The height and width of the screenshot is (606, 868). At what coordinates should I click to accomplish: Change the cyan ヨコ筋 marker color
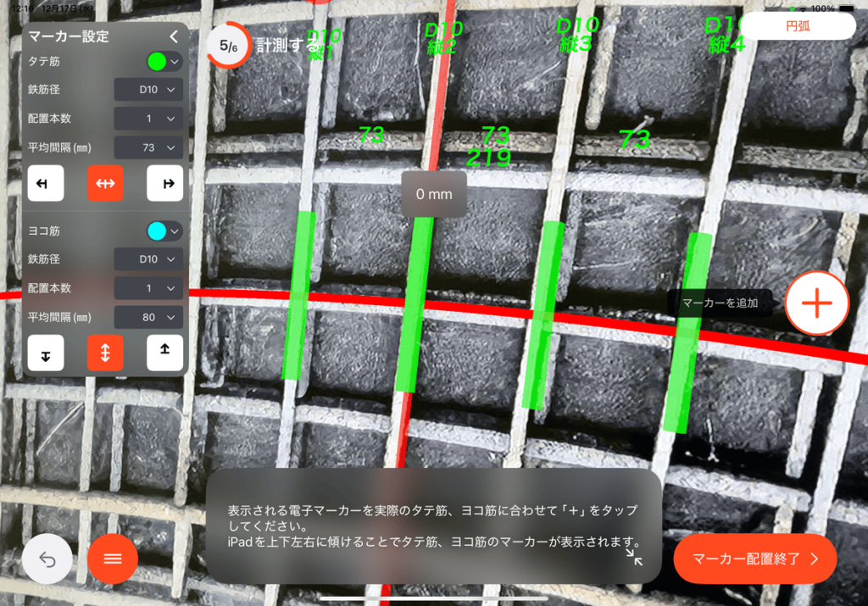(164, 231)
